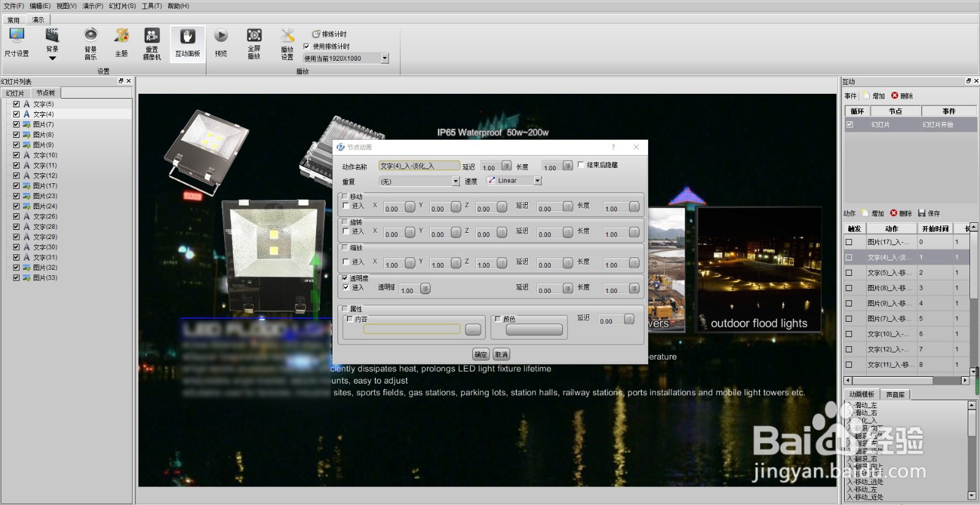Click the help question mark in 节点动画 dialog
Screen dimensions: 980x505
tap(614, 147)
